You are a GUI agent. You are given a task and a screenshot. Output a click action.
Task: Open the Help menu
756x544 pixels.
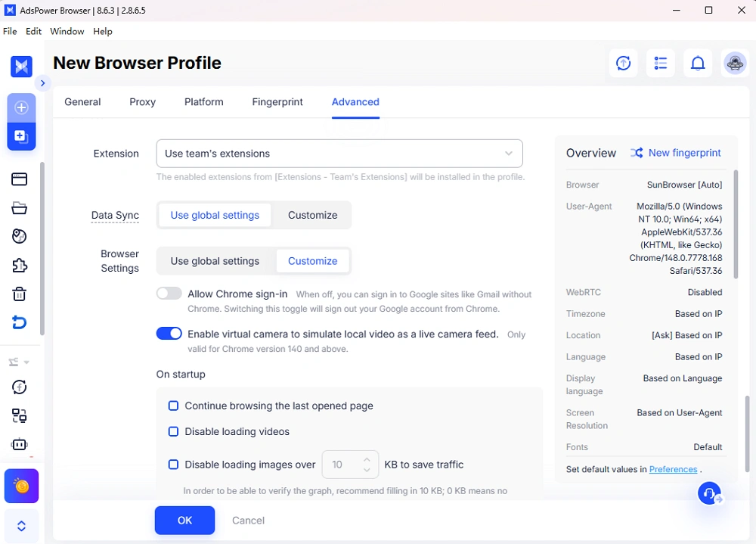[103, 31]
